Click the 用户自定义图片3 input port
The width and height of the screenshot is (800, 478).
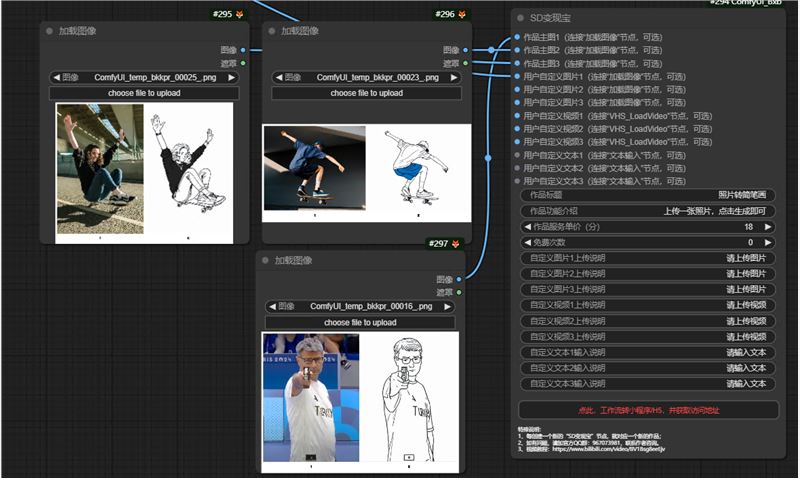click(x=517, y=103)
